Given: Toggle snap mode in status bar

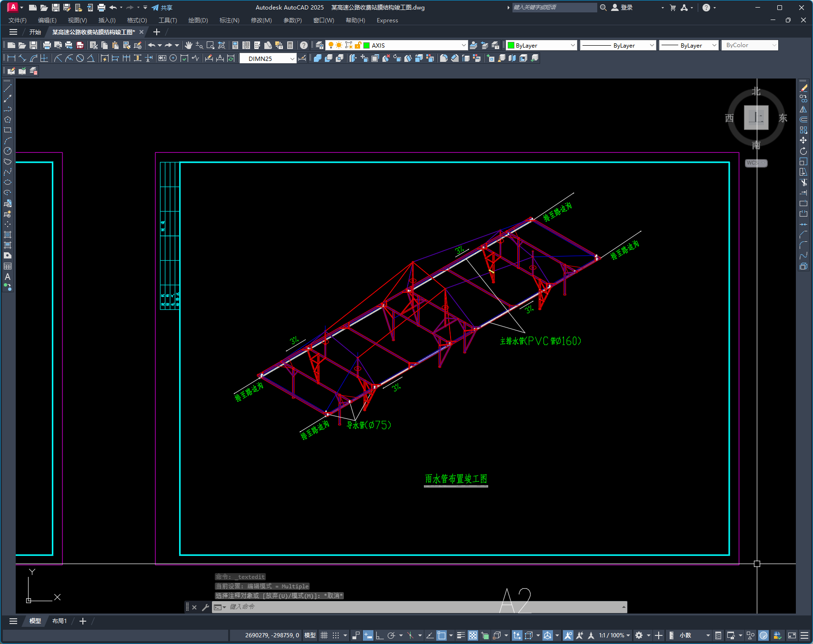Looking at the screenshot, I should coord(336,635).
